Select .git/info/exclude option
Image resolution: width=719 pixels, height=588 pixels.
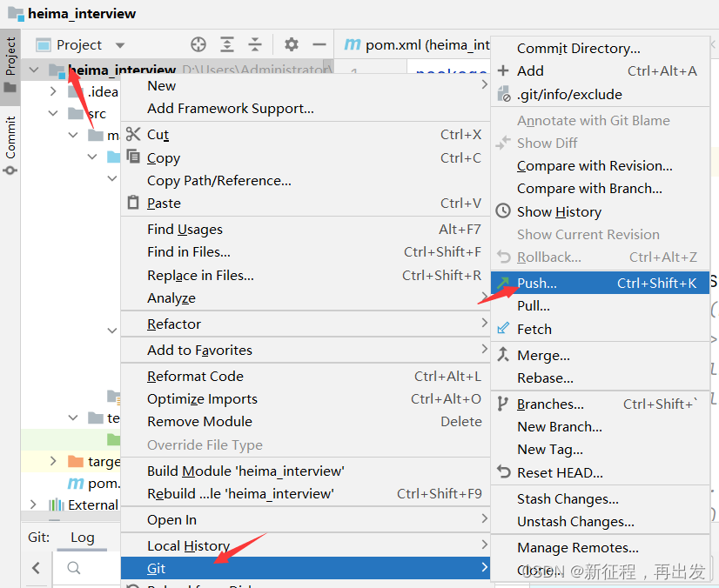tap(601, 95)
